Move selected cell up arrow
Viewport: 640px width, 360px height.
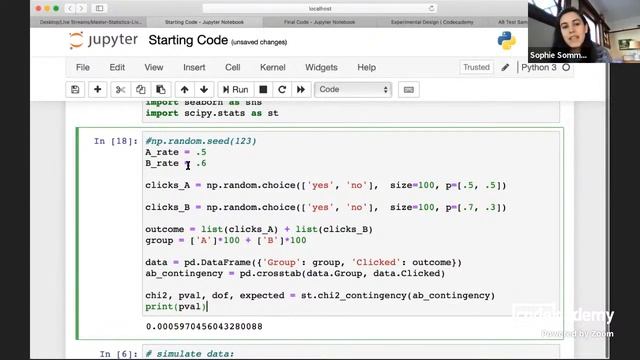[x=184, y=89]
